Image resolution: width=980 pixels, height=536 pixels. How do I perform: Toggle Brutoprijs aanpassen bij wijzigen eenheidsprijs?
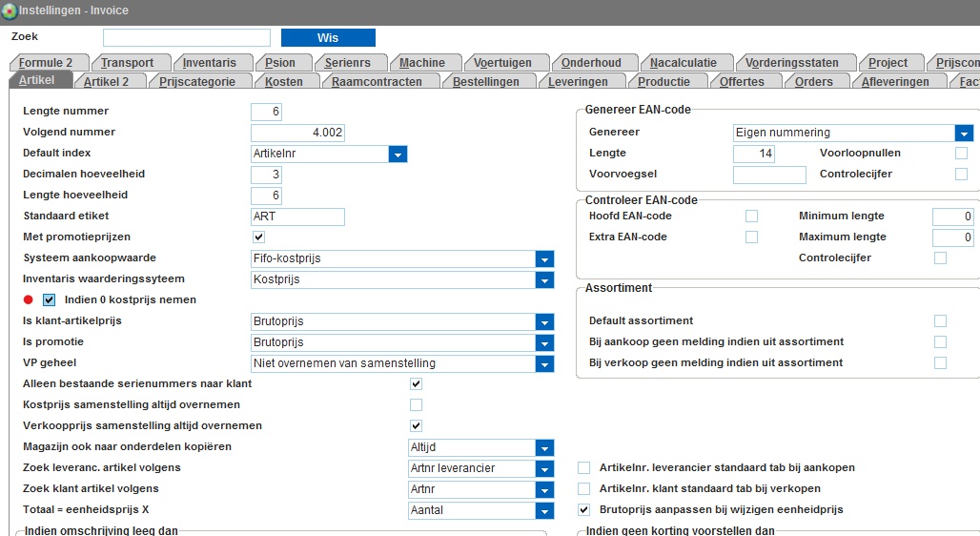[584, 510]
